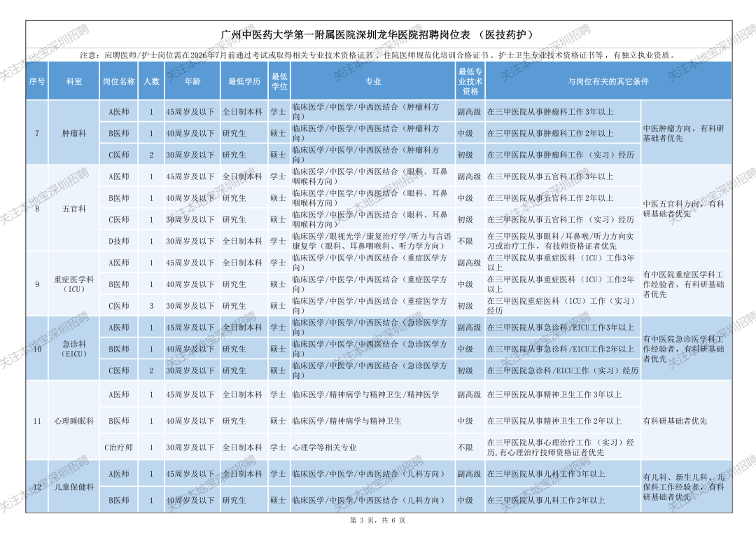Image resolution: width=756 pixels, height=535 pixels.
Task: Click the 五官科 department cell
Action: click(73, 209)
